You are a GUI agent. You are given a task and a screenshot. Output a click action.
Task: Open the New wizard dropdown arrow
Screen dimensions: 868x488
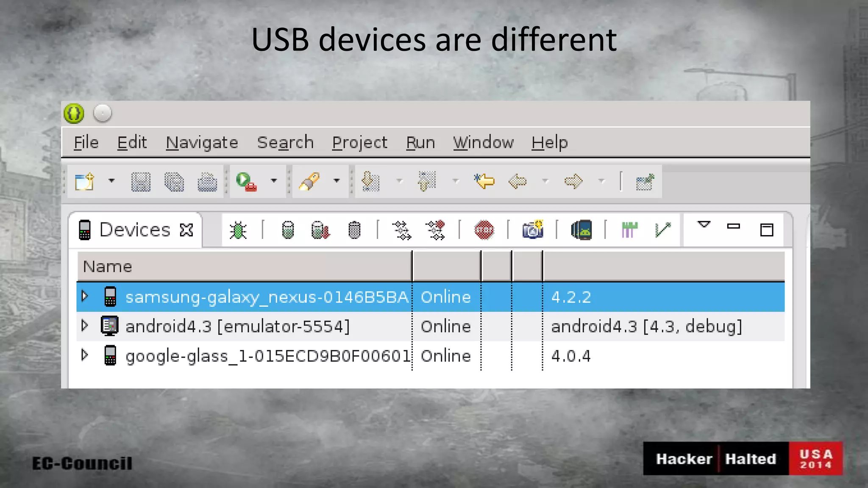[x=111, y=181]
